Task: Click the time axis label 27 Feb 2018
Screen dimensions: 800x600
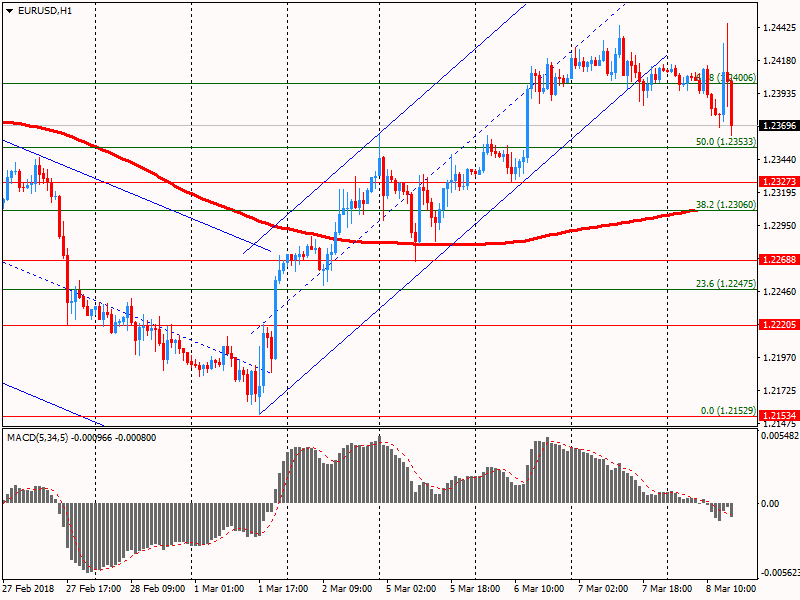Action: coord(29,588)
